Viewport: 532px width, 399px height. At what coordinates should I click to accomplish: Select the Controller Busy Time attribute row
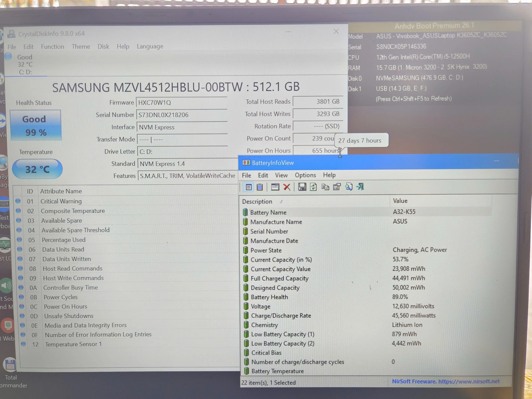pyautogui.click(x=128, y=288)
